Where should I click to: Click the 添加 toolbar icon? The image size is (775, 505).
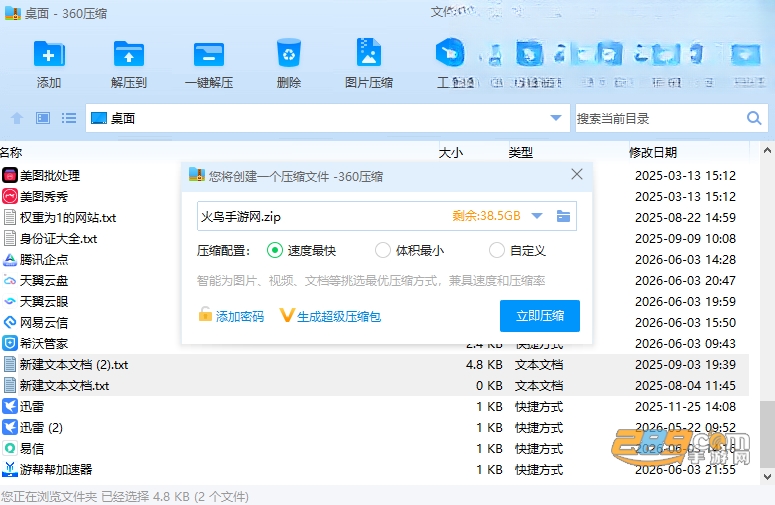49,54
